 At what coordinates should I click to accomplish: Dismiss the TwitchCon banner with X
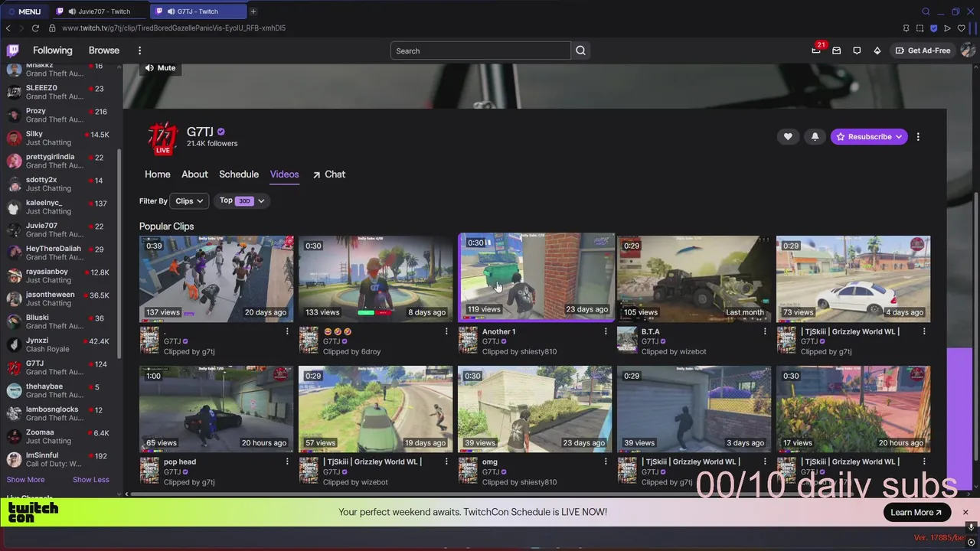click(965, 512)
